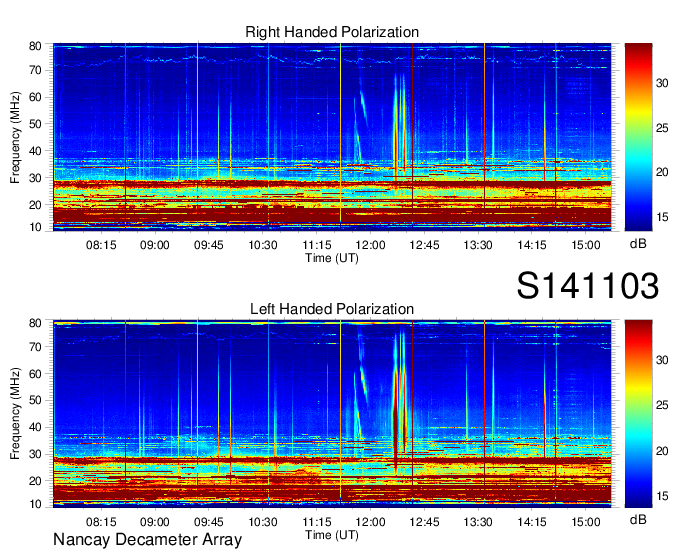
Task: Click the 10 MHz tick on Right Handed plot
Action: (x=35, y=227)
